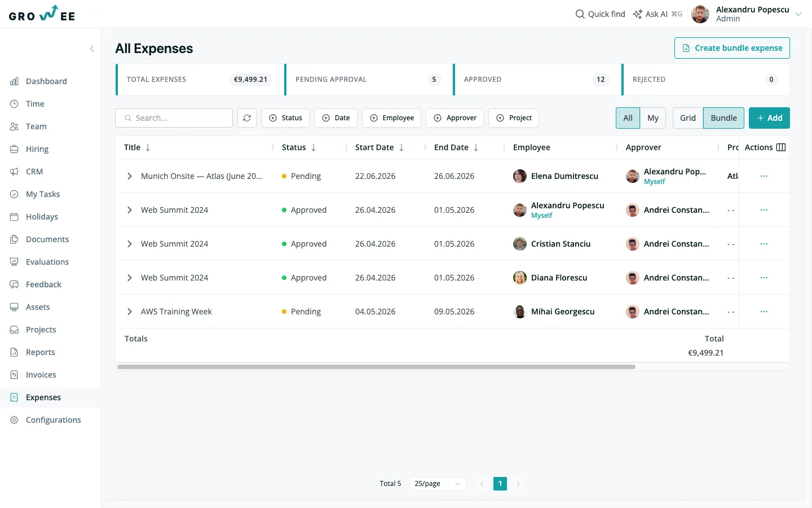This screenshot has width=812, height=508.
Task: Click the horizontal table scrollbar
Action: click(376, 367)
